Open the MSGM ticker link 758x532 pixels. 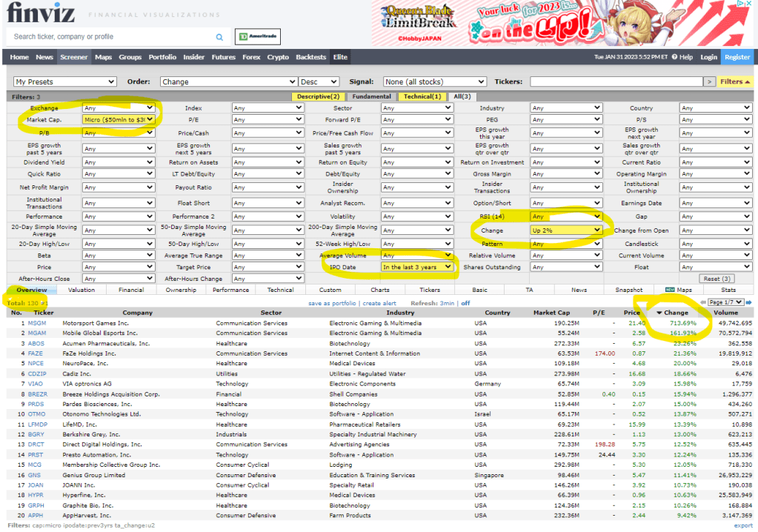click(x=37, y=323)
